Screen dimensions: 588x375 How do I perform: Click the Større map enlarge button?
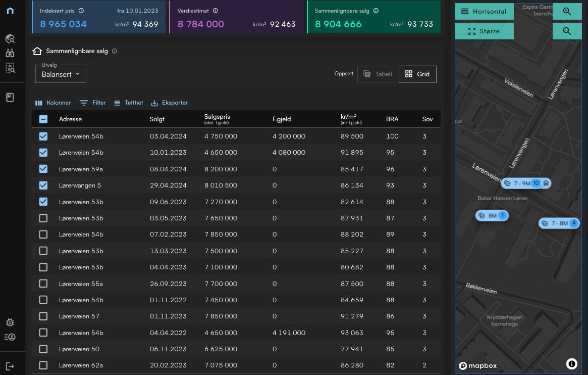[x=484, y=31]
